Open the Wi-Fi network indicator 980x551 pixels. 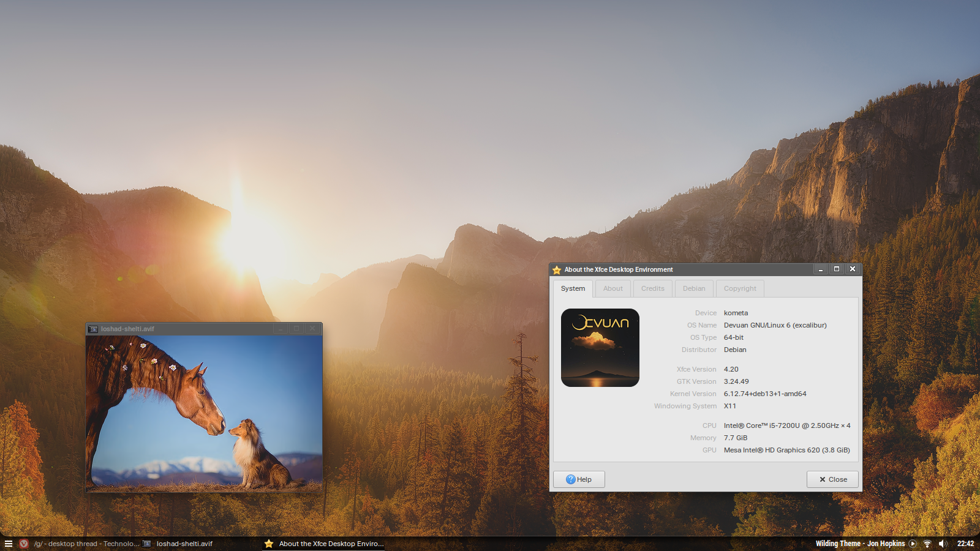pos(927,544)
